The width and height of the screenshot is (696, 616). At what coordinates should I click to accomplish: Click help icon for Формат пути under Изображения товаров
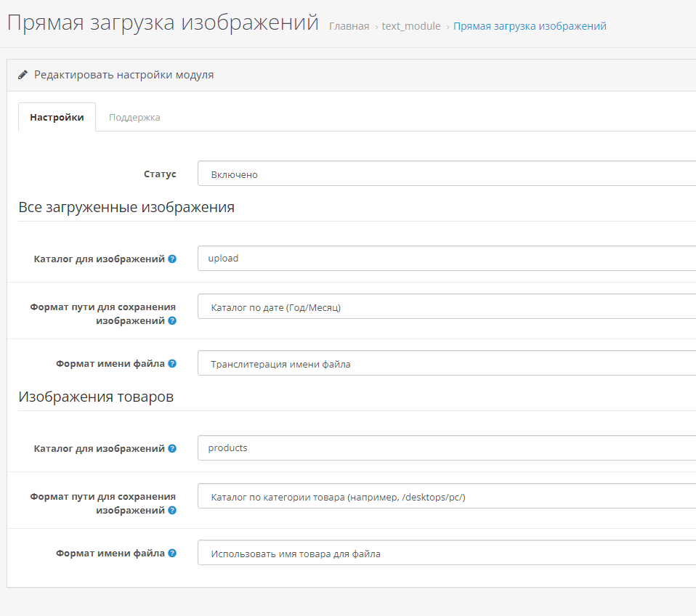coord(172,510)
